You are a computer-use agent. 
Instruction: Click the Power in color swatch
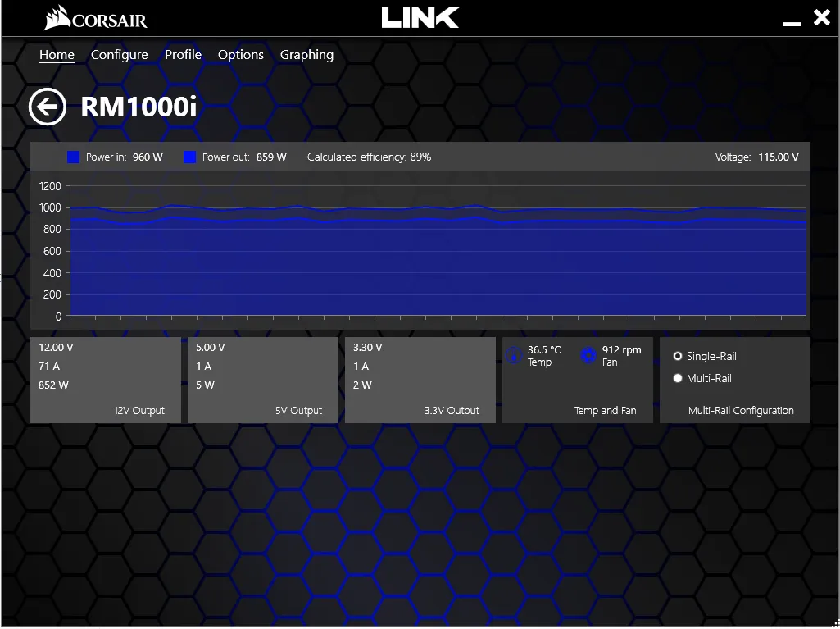pos(74,157)
